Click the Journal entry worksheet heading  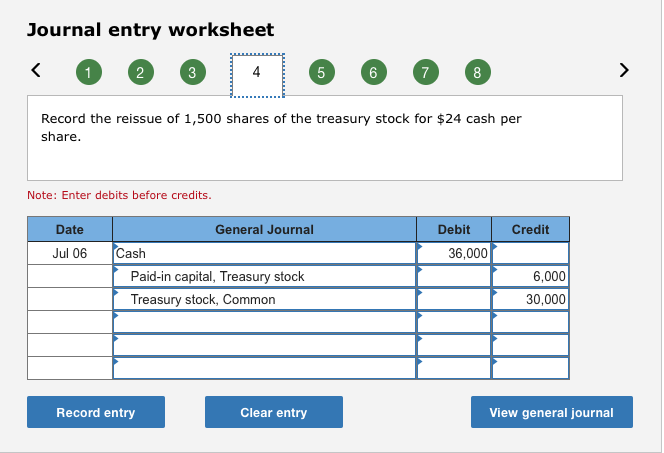[150, 30]
